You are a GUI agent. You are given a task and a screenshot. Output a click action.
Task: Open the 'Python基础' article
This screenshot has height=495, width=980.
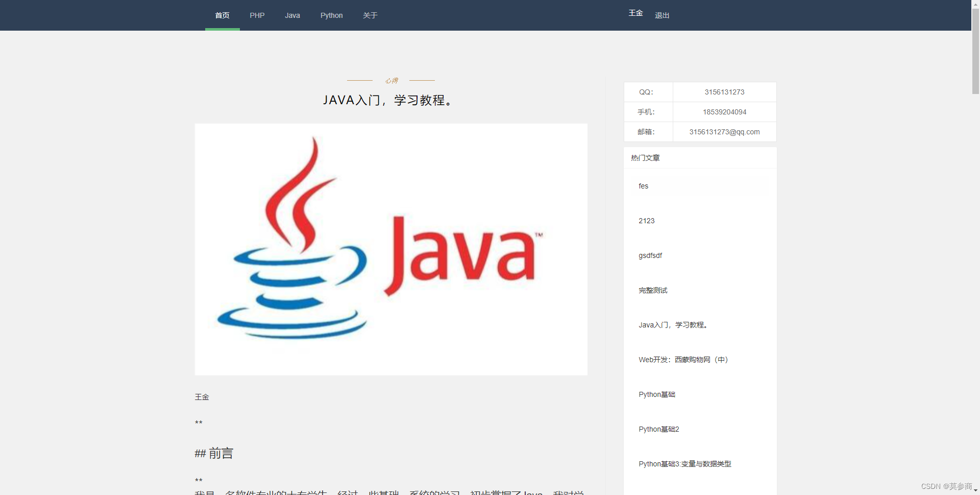click(656, 394)
